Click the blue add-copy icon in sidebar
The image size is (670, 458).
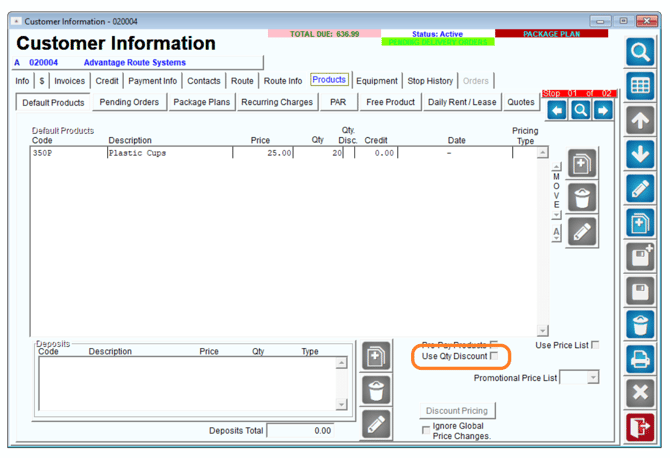coord(640,223)
